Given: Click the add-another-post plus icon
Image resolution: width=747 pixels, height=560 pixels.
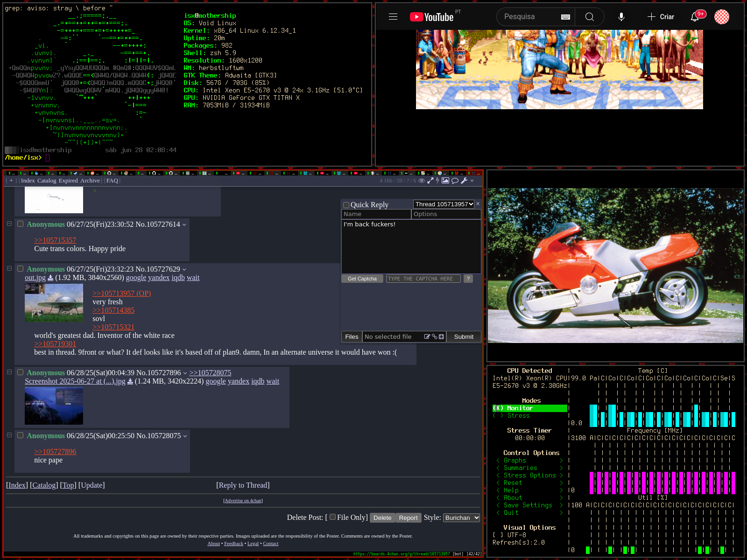Looking at the screenshot, I should coord(441,336).
